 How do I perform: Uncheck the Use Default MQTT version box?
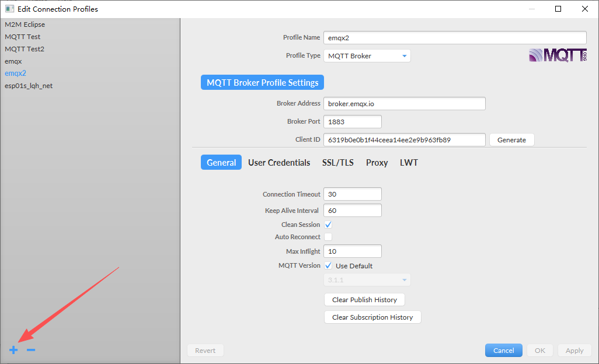tap(328, 265)
